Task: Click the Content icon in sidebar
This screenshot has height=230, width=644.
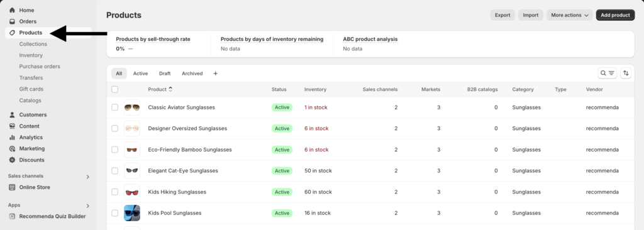Action: [x=13, y=126]
